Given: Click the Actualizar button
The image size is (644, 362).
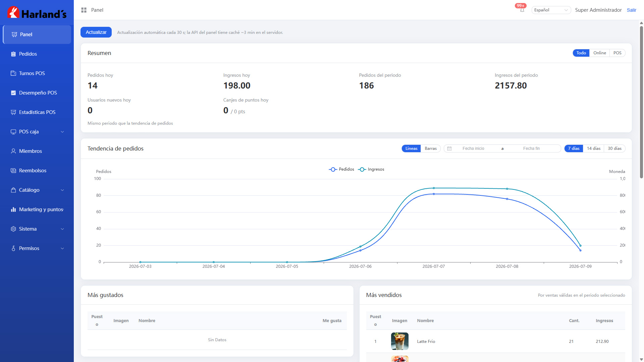Looking at the screenshot, I should click(x=96, y=32).
